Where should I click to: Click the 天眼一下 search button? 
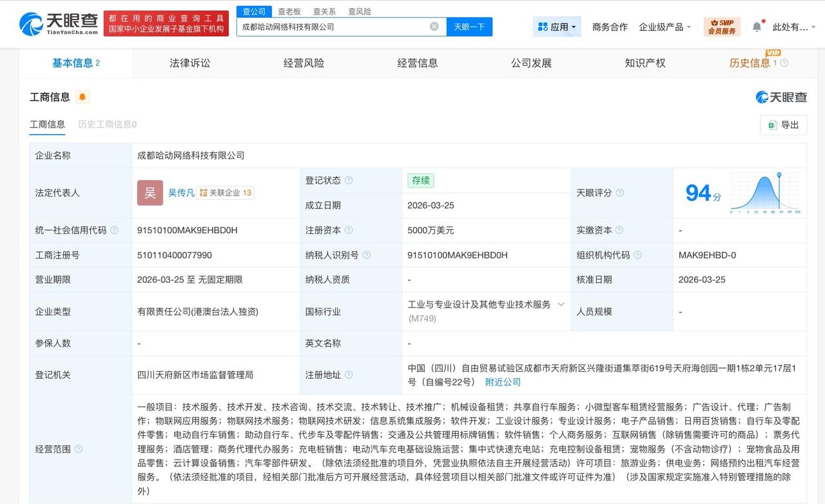pyautogui.click(x=470, y=26)
